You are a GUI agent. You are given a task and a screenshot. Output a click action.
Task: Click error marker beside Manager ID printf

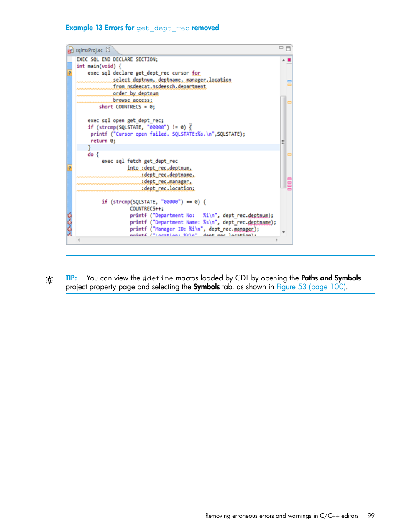pyautogui.click(x=69, y=229)
